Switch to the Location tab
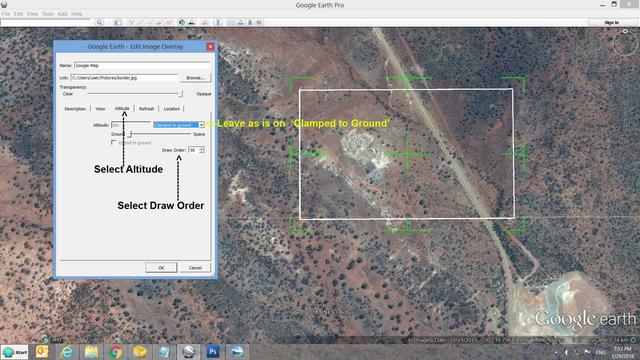The image size is (640, 360). pyautogui.click(x=171, y=109)
